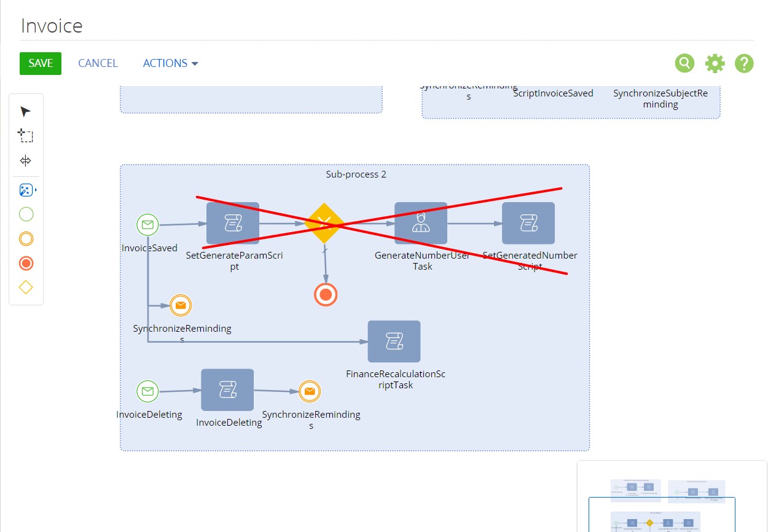Select the InvoiceDeleting script task node
Image resolution: width=768 pixels, height=532 pixels.
click(227, 390)
